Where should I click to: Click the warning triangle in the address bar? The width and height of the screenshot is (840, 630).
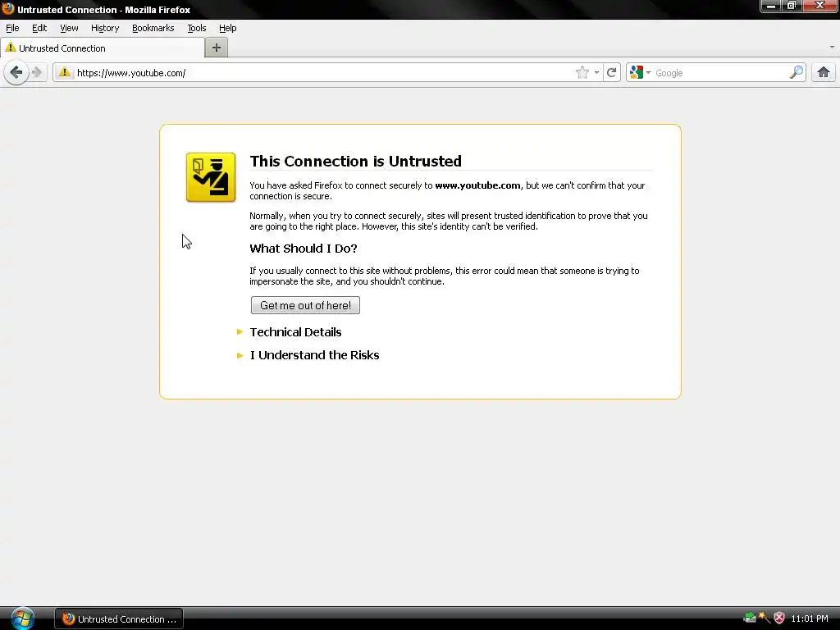(x=64, y=72)
